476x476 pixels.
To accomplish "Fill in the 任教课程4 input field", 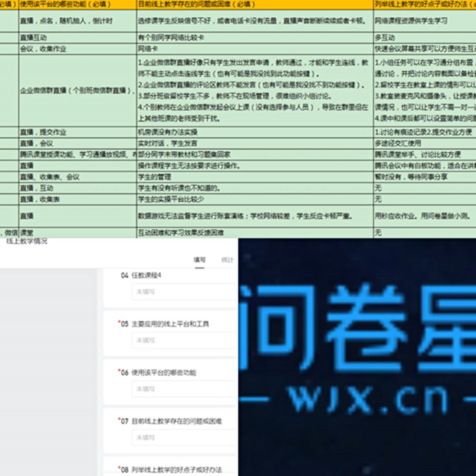I will click(185, 292).
